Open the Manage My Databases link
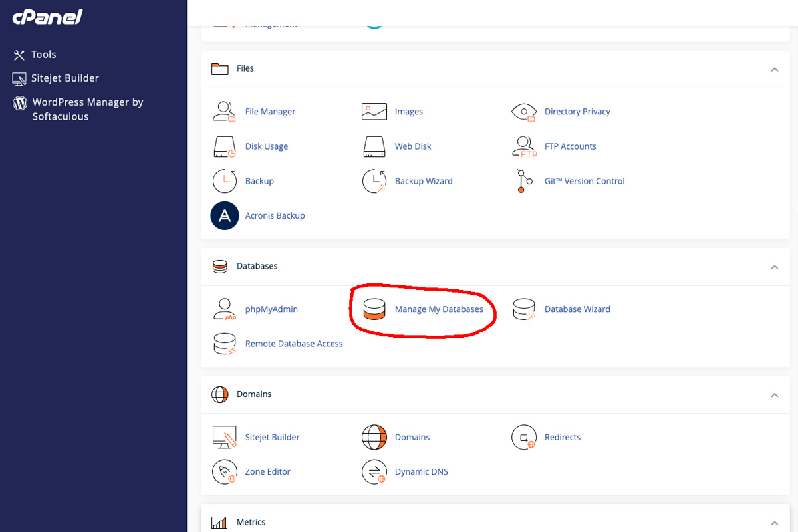This screenshot has height=532, width=798. click(439, 309)
